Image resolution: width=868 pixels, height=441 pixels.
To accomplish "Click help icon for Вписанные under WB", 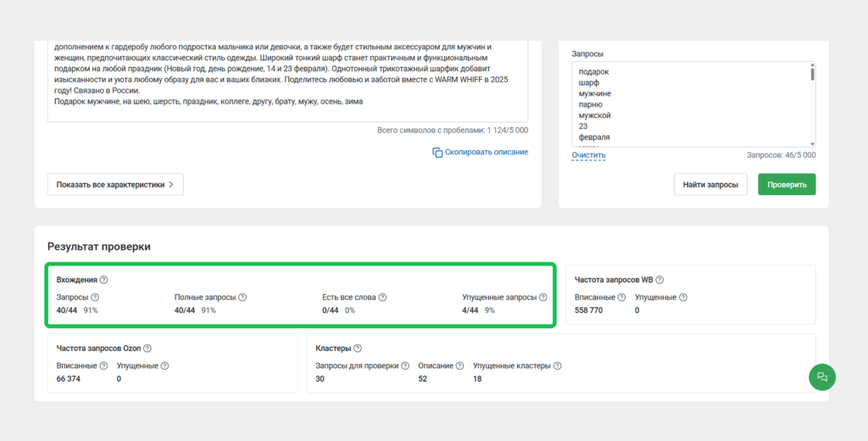I will click(x=622, y=298).
